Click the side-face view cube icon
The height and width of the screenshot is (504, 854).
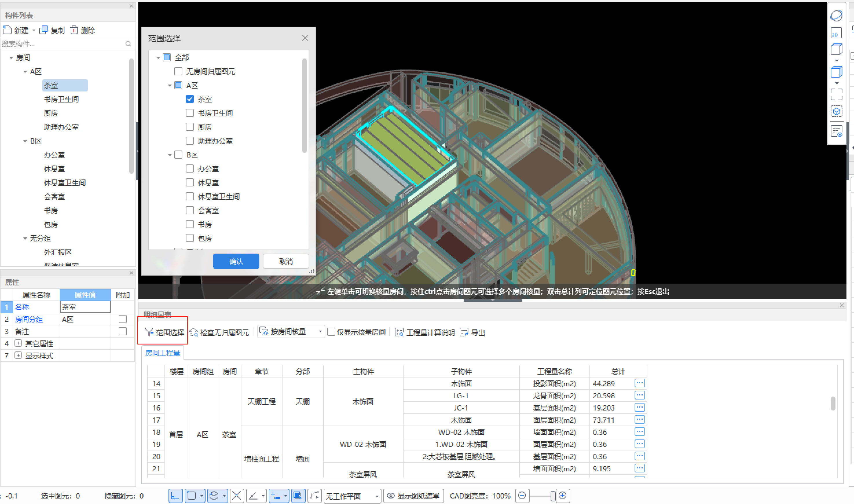(x=836, y=72)
